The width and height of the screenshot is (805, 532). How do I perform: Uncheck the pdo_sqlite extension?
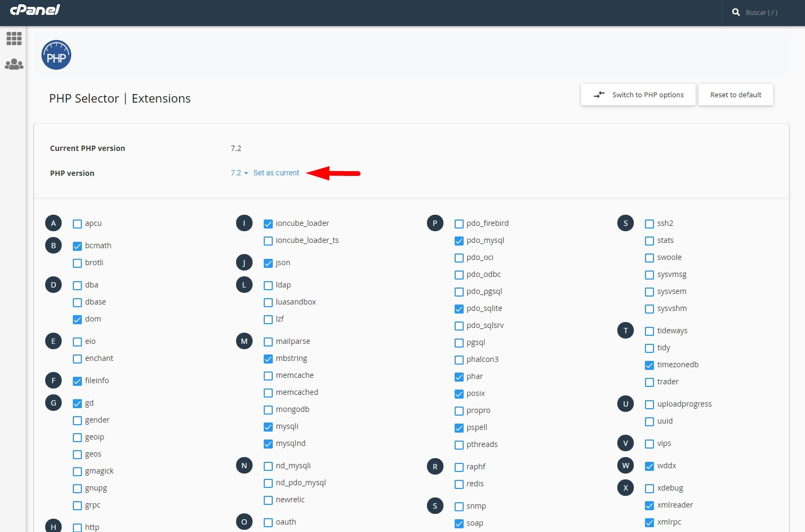(459, 309)
